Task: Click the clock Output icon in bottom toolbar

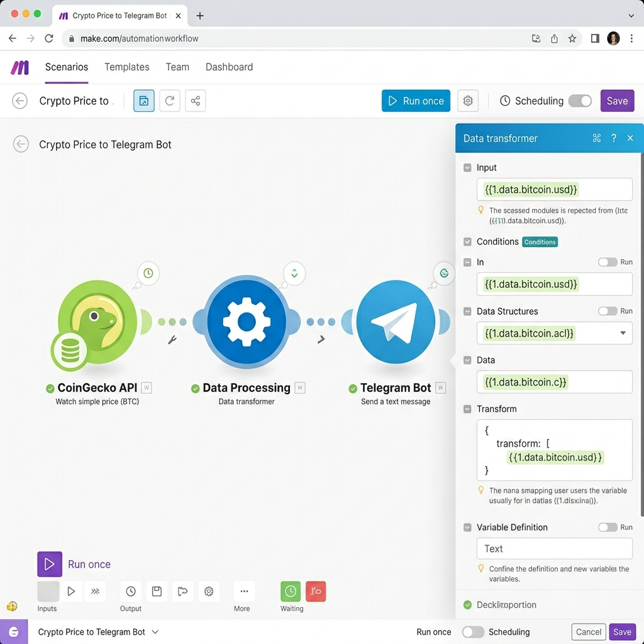Action: pyautogui.click(x=131, y=591)
